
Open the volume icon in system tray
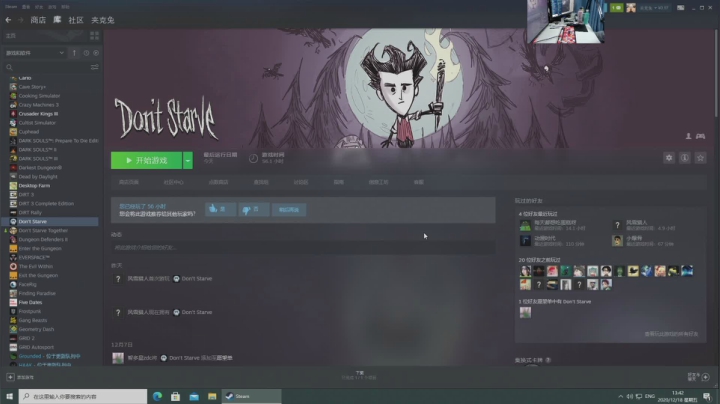(630, 396)
